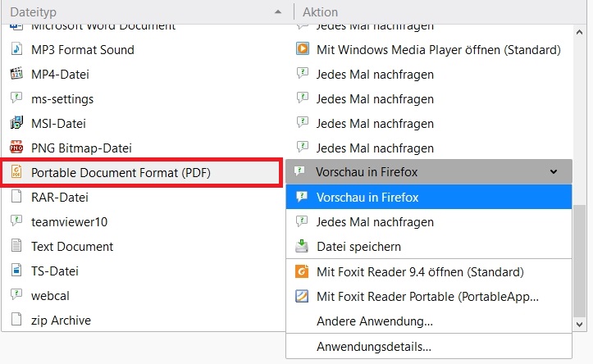Click the vertical scrollbar thumb

pyautogui.click(x=579, y=262)
